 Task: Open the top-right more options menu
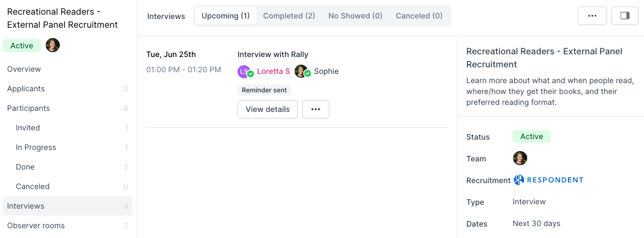592,16
